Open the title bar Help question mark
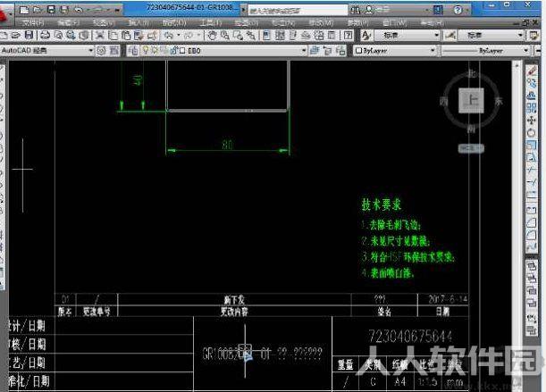Image resolution: width=546 pixels, height=392 pixels. [x=458, y=10]
